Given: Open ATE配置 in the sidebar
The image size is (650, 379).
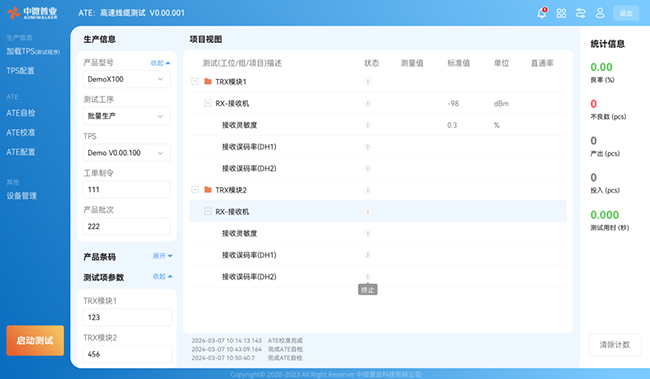Looking at the screenshot, I should (x=21, y=152).
